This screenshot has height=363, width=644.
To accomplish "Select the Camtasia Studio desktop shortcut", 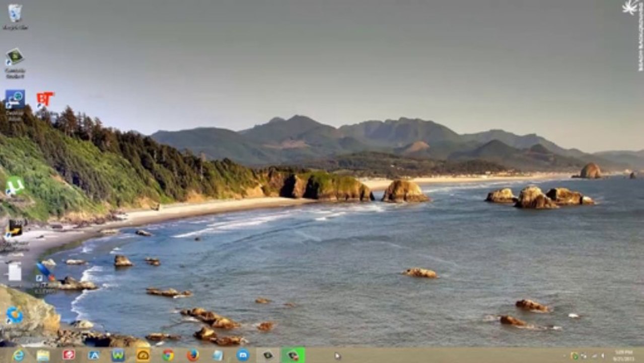I will pos(15,63).
